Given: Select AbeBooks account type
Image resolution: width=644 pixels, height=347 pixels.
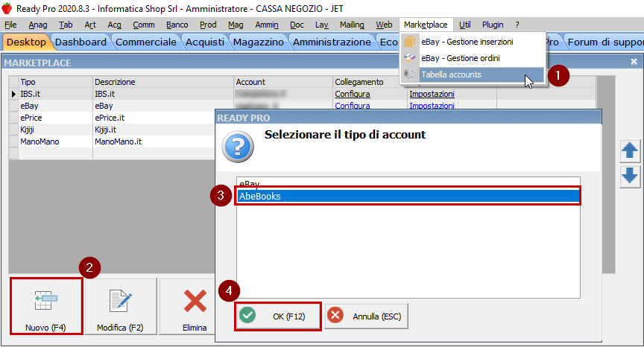Looking at the screenshot, I should point(408,196).
